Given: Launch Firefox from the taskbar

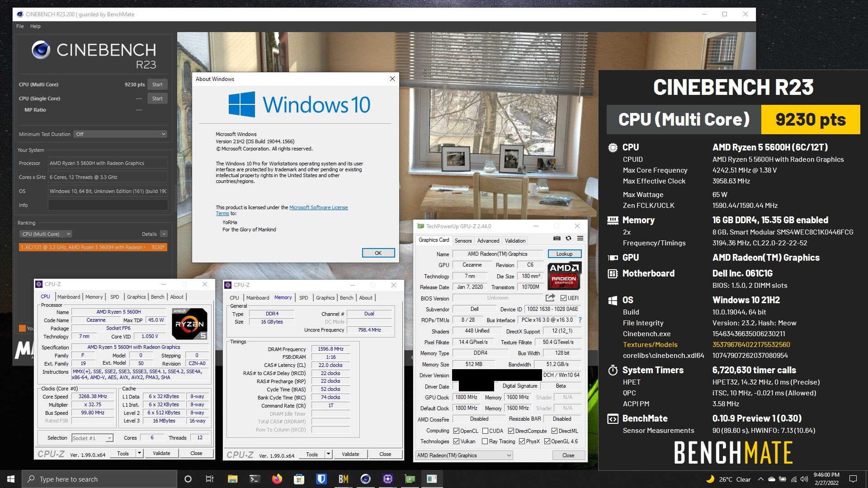Looking at the screenshot, I should [x=277, y=479].
